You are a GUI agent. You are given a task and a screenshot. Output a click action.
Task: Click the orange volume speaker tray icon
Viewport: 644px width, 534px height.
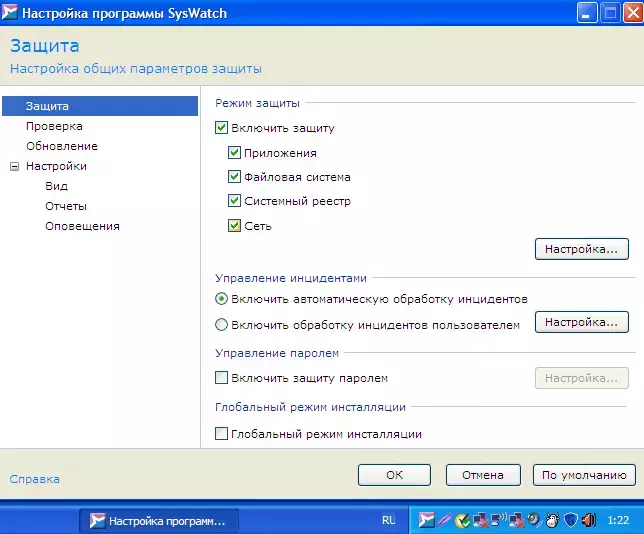point(589,520)
